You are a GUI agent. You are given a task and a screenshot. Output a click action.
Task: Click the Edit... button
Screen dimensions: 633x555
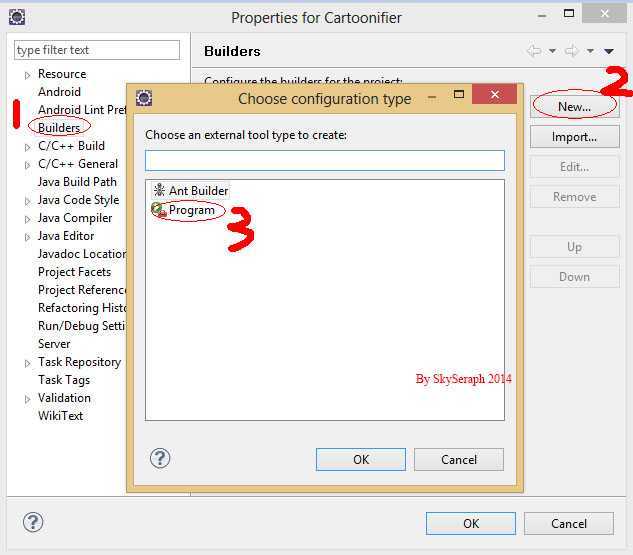(574, 167)
